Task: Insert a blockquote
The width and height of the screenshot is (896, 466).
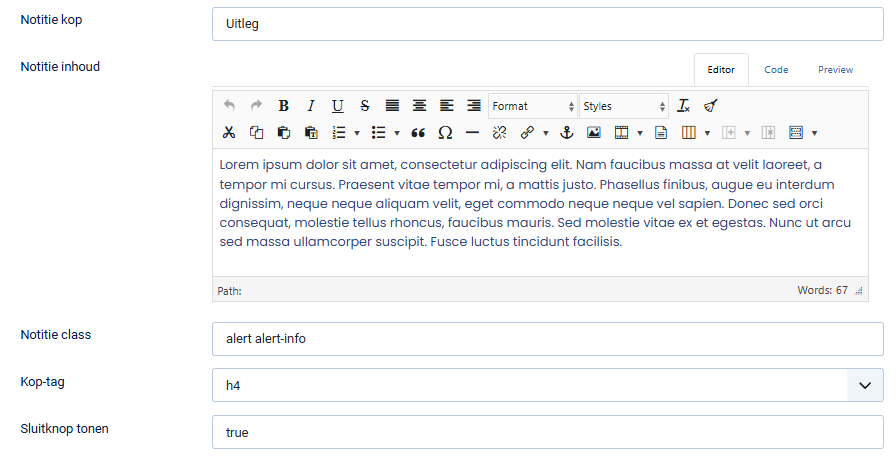Action: click(x=418, y=132)
